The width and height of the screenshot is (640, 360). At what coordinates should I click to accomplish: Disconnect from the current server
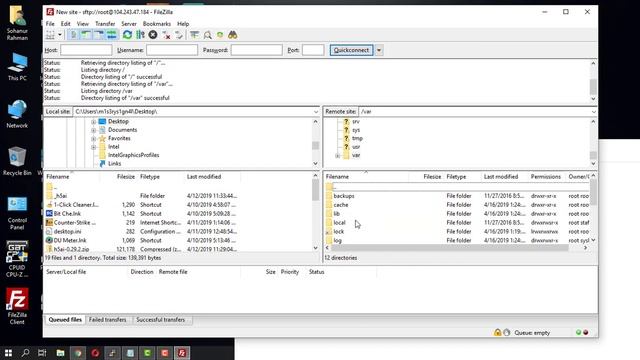pos(166,35)
